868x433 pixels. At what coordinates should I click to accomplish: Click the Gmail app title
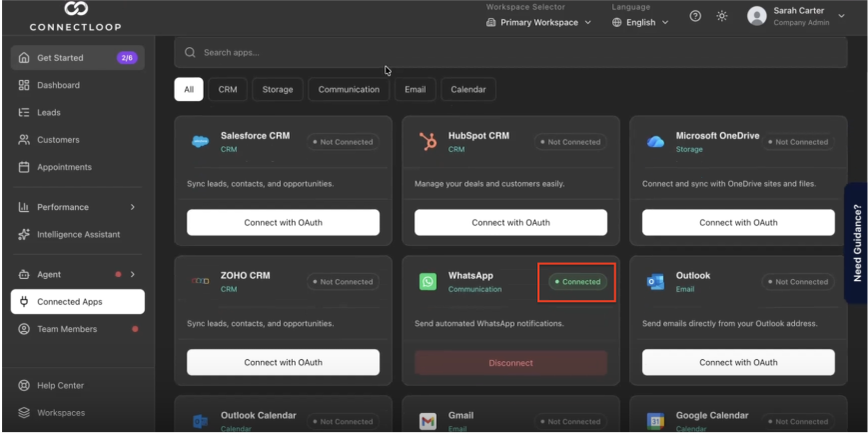tap(462, 415)
